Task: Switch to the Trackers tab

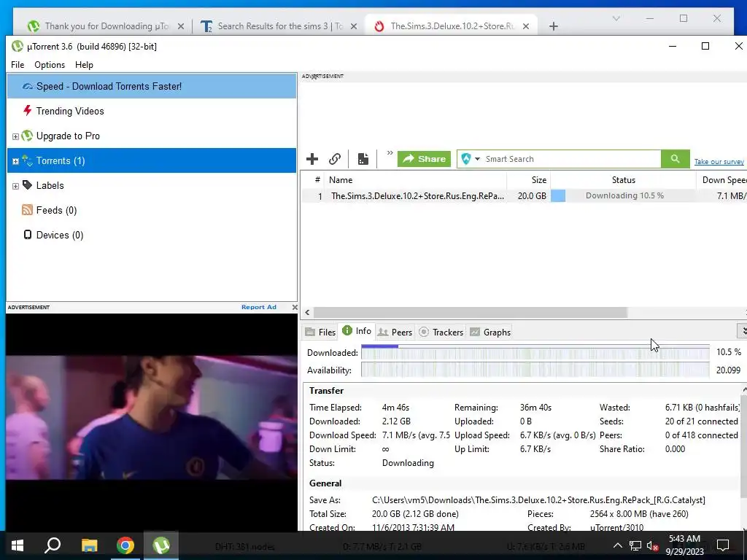Action: [441, 332]
